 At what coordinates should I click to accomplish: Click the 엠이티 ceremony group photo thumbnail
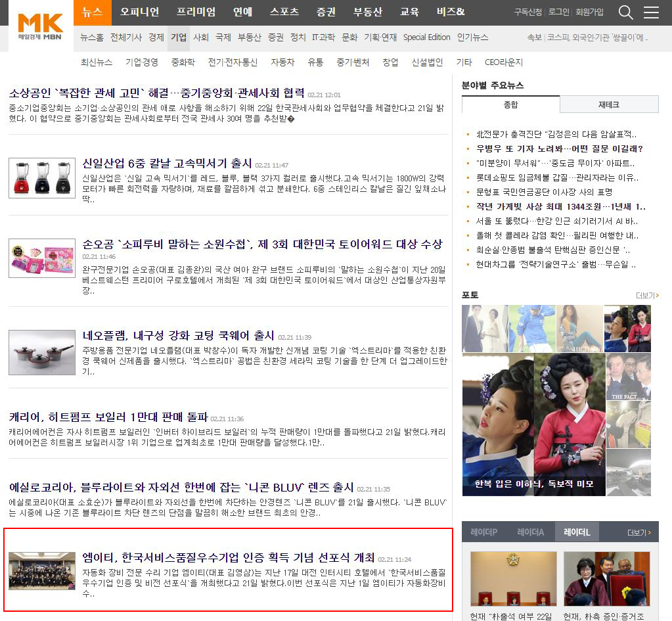click(42, 570)
